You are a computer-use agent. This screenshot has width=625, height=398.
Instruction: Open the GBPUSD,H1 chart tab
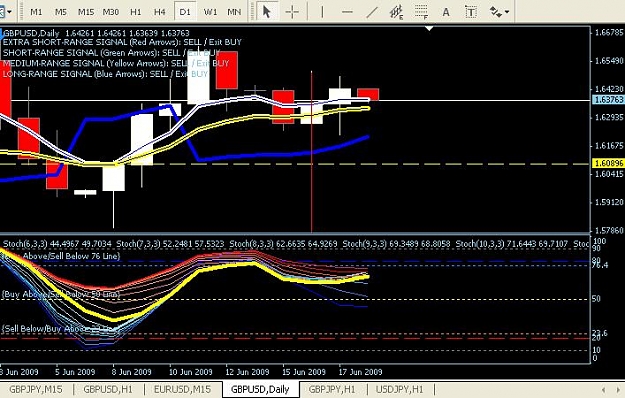tap(108, 389)
